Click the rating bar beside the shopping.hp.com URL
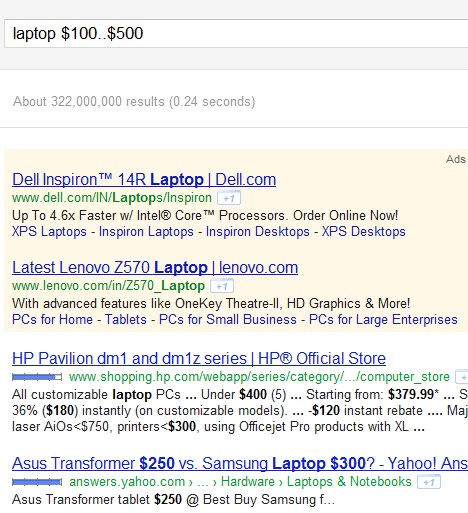The width and height of the screenshot is (468, 513). (x=37, y=377)
